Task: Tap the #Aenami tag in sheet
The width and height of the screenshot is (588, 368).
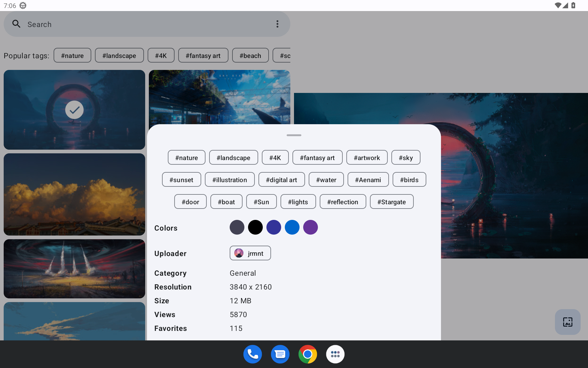Action: (368, 180)
